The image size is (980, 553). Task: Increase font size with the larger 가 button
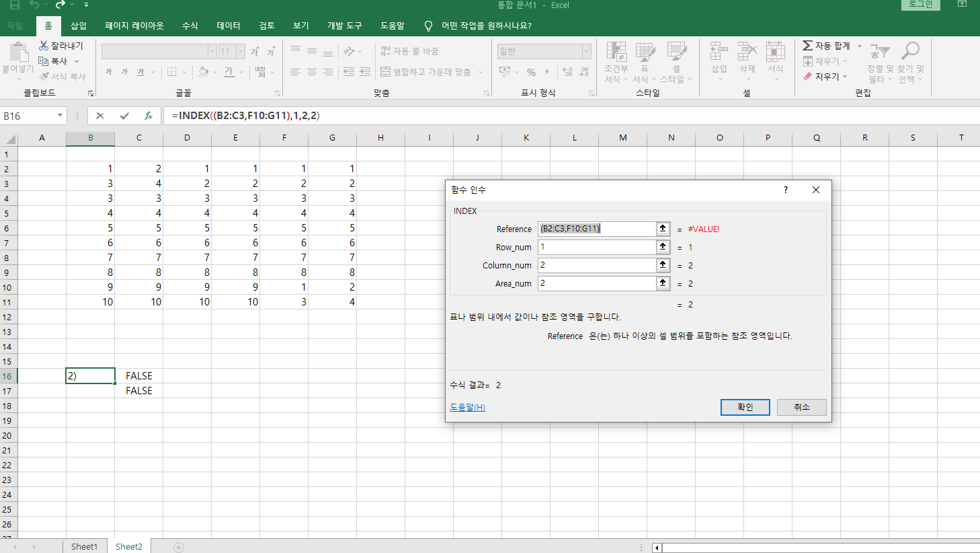pyautogui.click(x=255, y=52)
